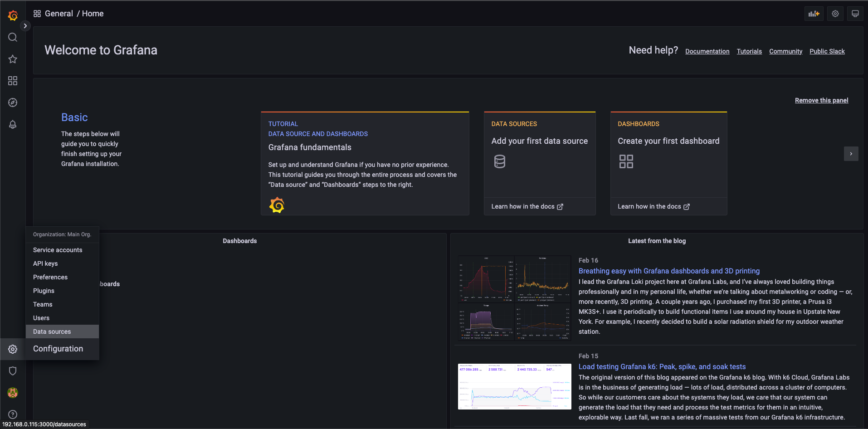Open the Help question mark icon
The height and width of the screenshot is (429, 868).
tap(13, 414)
